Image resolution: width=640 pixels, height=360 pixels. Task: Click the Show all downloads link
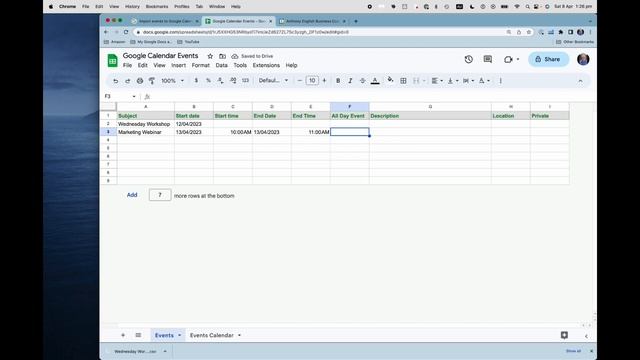[x=573, y=351]
